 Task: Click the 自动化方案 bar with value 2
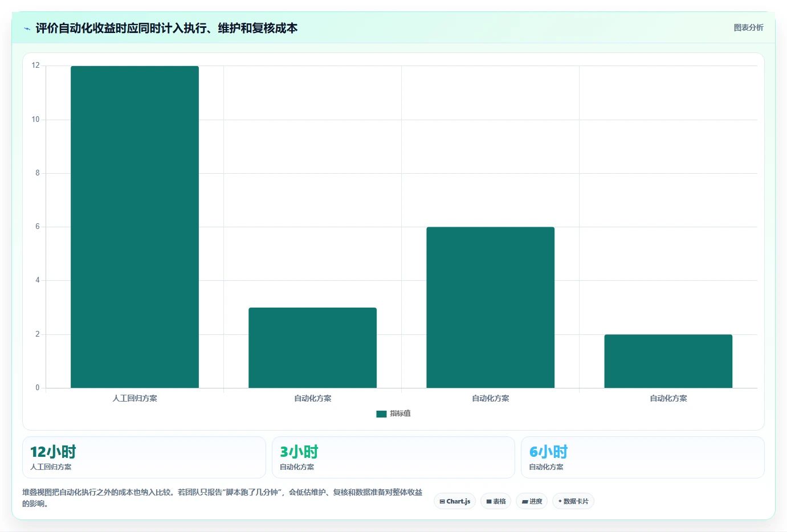click(x=668, y=361)
